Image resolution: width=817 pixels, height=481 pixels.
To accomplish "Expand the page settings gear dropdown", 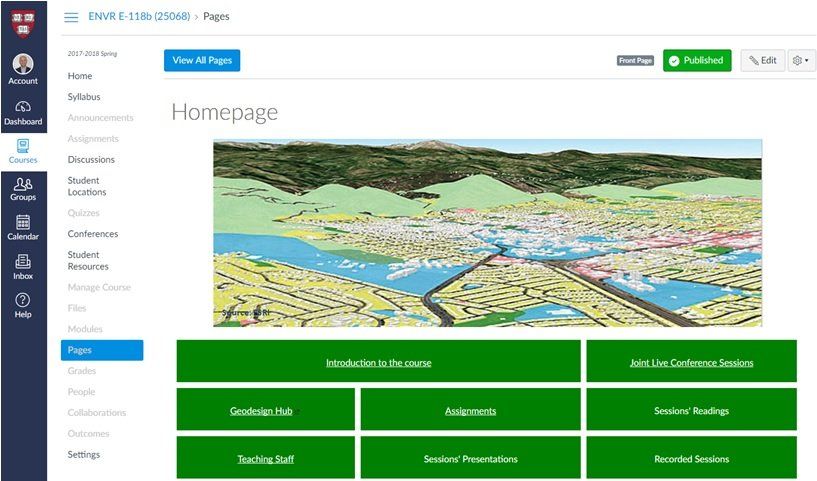I will (800, 61).
